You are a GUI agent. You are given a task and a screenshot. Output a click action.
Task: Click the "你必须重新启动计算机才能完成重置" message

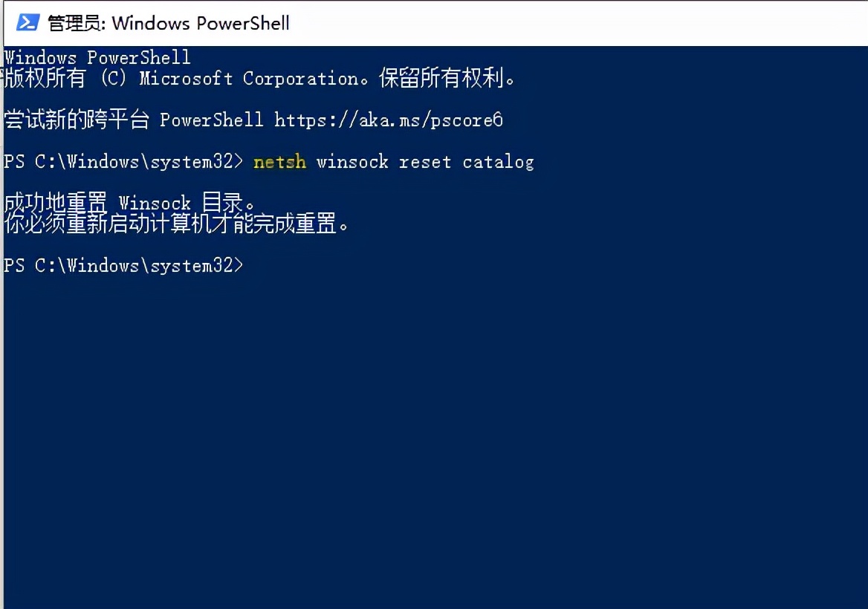point(176,224)
